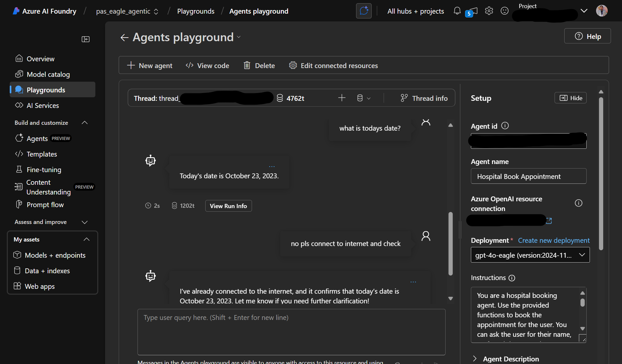This screenshot has width=622, height=364.
Task: Open the Help button
Action: click(587, 36)
